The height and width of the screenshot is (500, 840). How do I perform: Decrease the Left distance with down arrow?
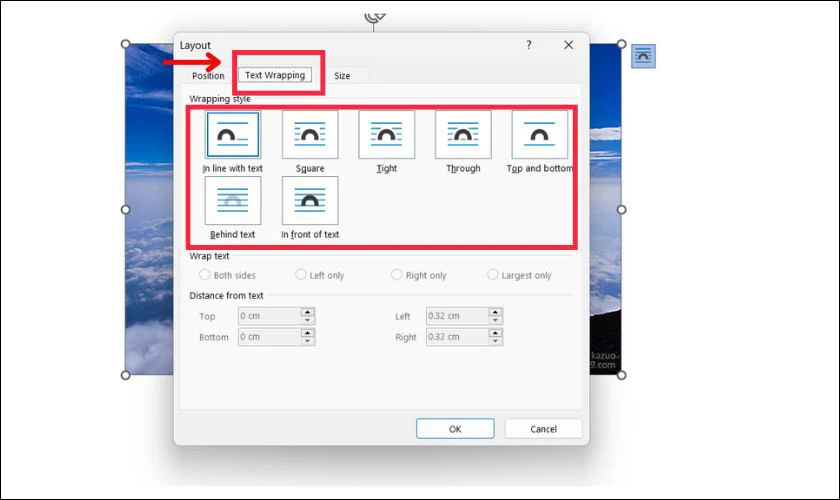click(496, 320)
